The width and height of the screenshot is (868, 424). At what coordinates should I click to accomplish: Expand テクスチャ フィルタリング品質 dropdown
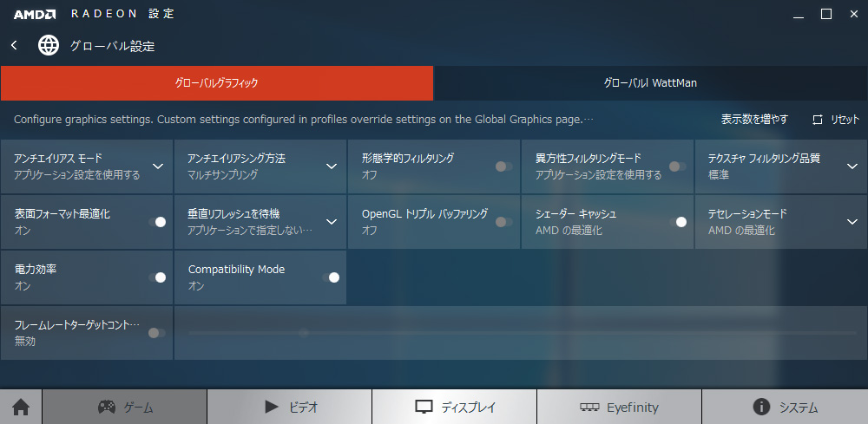[852, 166]
